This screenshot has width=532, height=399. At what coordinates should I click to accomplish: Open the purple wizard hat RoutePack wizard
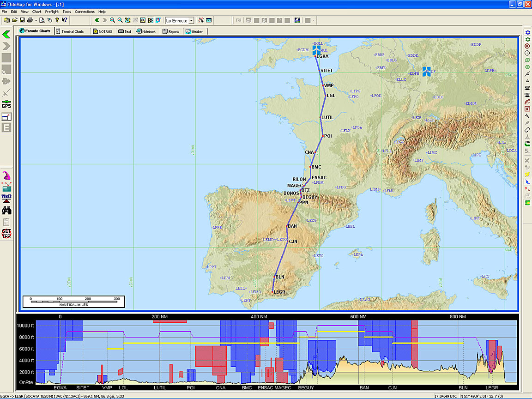point(6,175)
